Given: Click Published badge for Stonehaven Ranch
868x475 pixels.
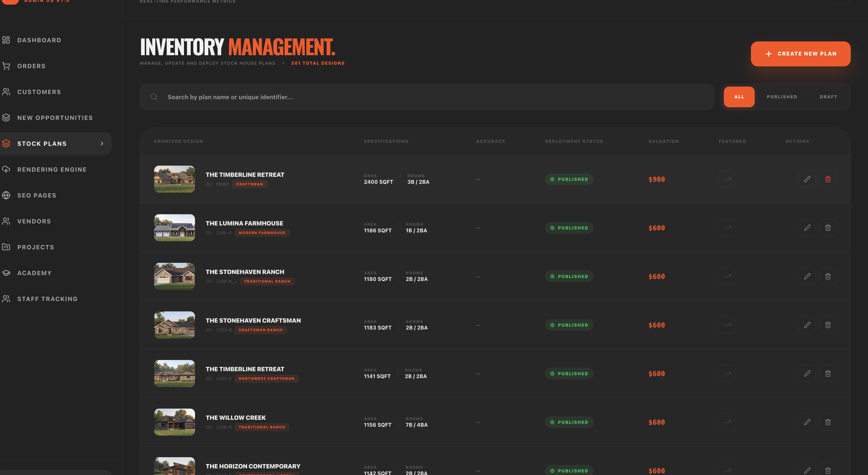Looking at the screenshot, I should [569, 276].
